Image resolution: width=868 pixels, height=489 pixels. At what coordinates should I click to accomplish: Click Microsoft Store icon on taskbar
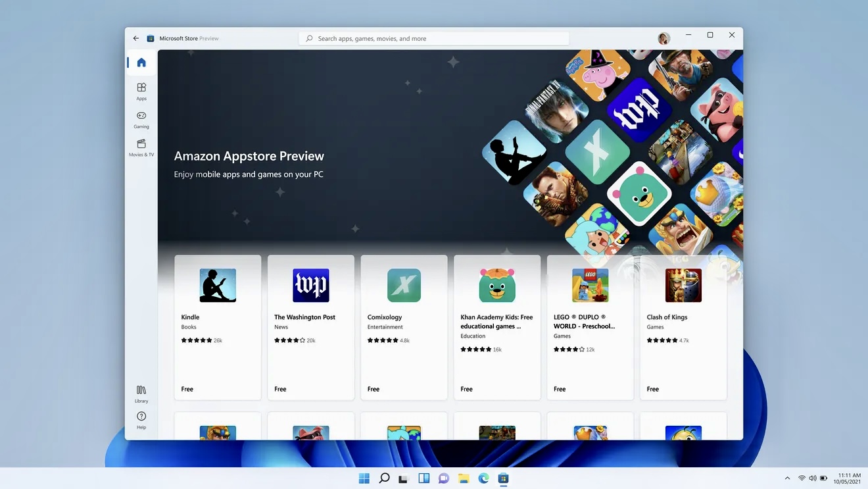(x=503, y=478)
